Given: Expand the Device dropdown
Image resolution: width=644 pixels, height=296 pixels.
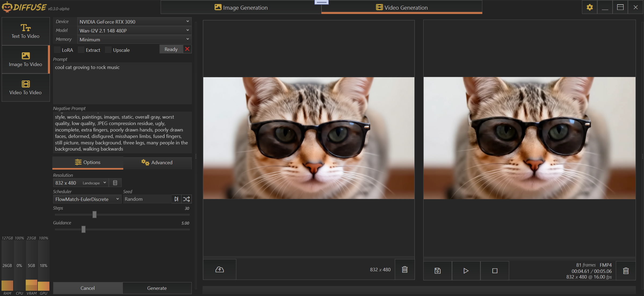Looking at the screenshot, I should click(134, 22).
